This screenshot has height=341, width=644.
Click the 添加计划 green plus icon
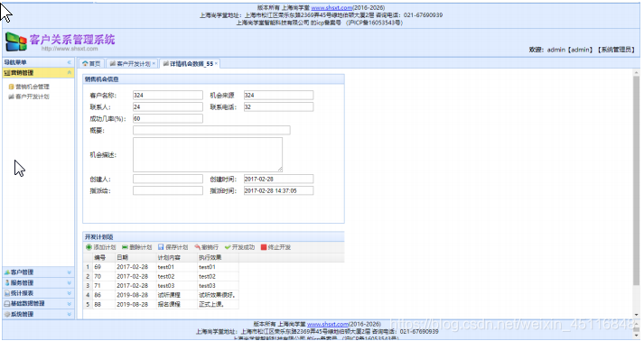pyautogui.click(x=89, y=247)
